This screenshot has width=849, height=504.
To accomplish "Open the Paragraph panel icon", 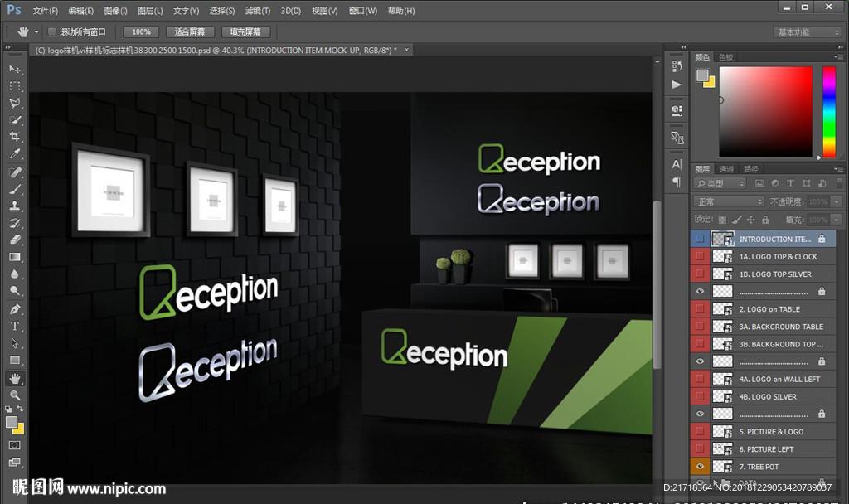I will [677, 182].
